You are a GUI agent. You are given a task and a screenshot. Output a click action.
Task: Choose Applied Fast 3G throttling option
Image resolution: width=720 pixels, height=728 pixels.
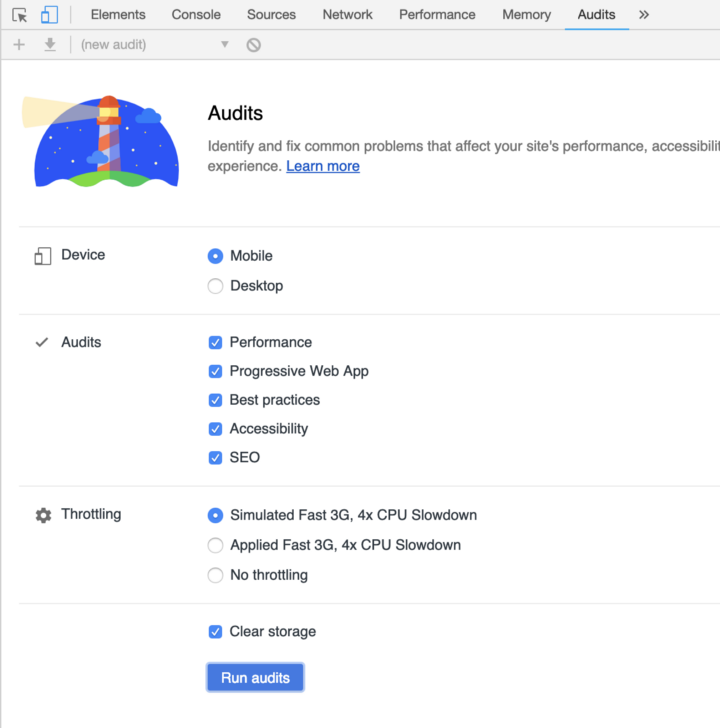pyautogui.click(x=215, y=545)
